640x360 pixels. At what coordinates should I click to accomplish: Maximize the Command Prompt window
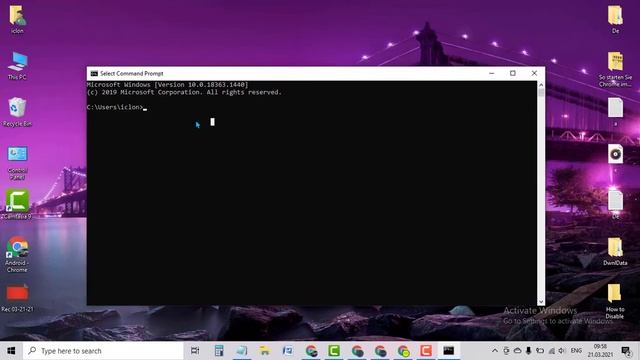[x=513, y=73]
